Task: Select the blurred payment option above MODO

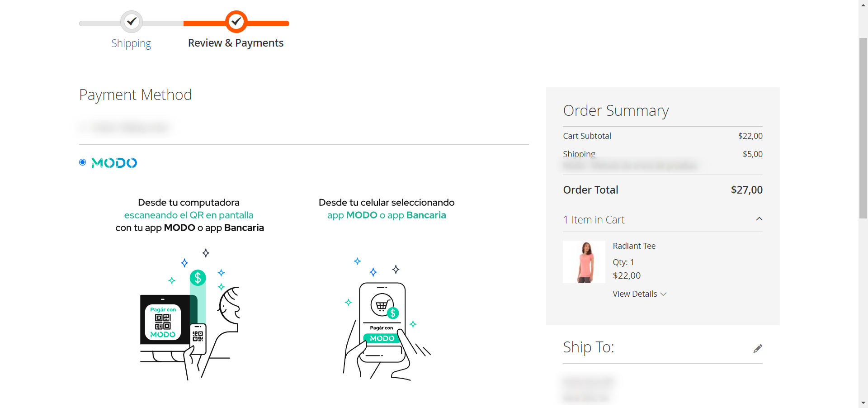Action: click(84, 128)
